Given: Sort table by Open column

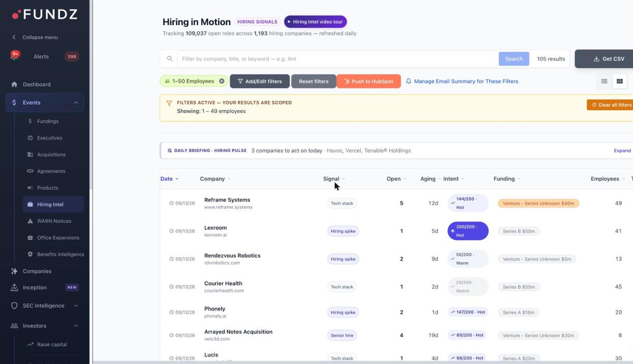Looking at the screenshot, I should click(396, 179).
